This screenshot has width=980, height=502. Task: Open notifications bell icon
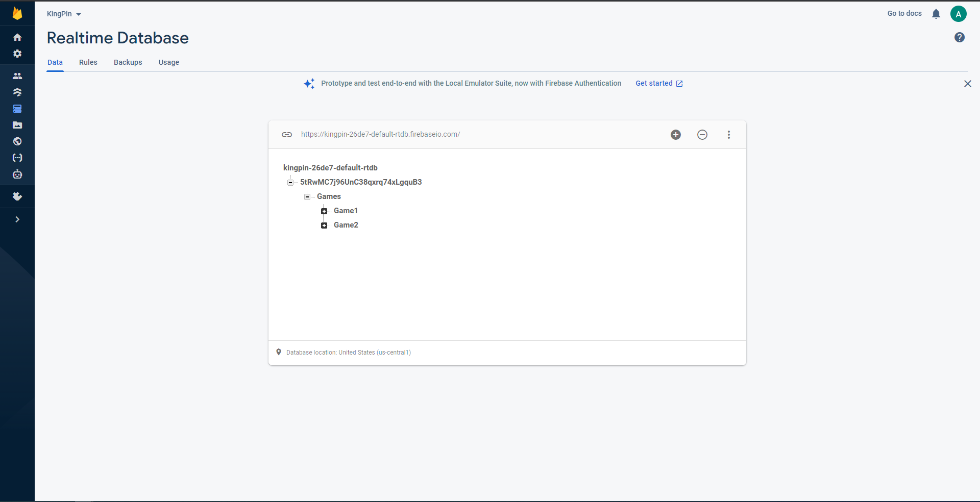pos(936,14)
